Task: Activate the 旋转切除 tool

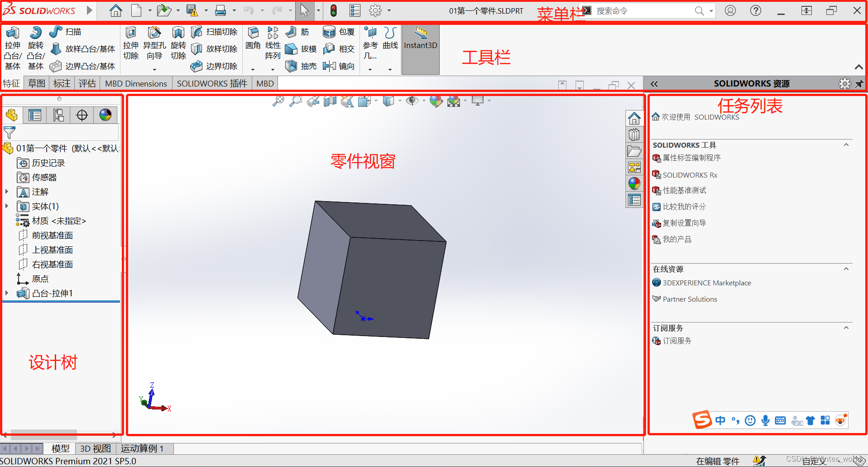Action: pyautogui.click(x=178, y=48)
